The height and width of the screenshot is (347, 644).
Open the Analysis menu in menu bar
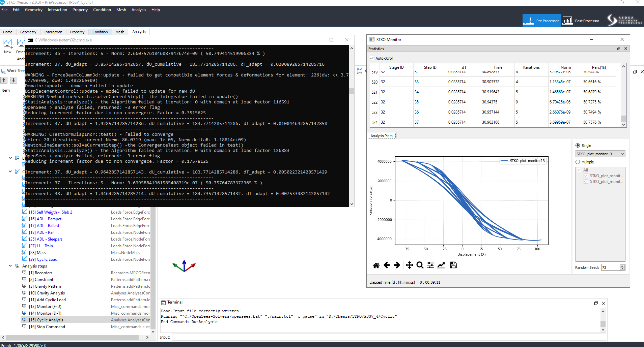(x=139, y=10)
